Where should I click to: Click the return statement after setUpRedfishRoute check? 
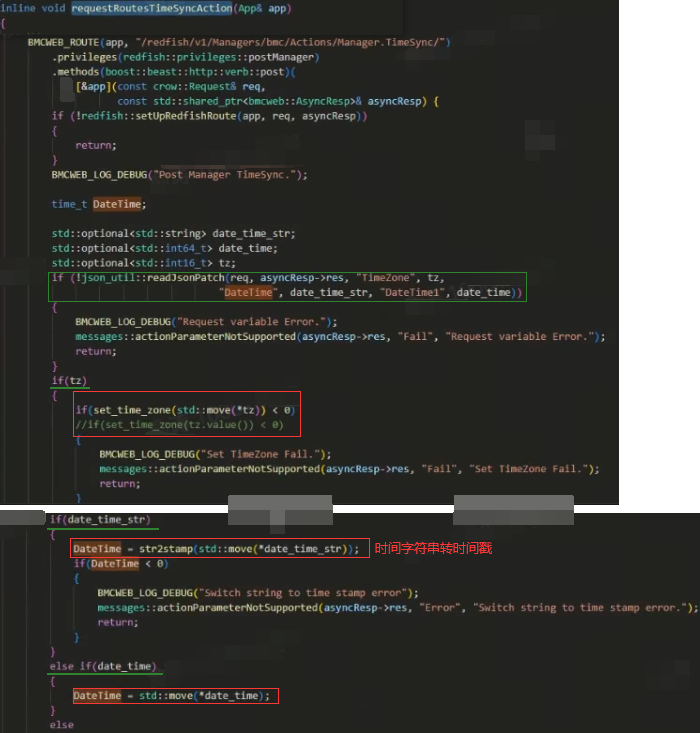pyautogui.click(x=96, y=145)
